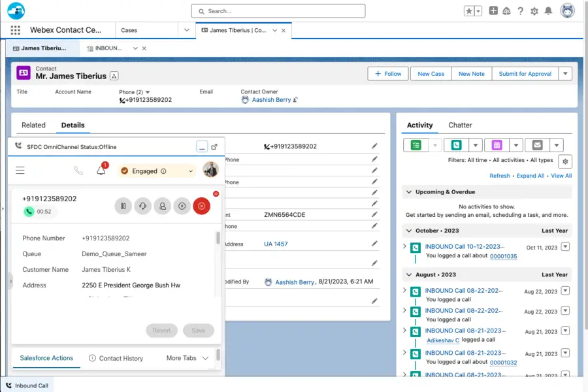Edit the UA 1457 address field pencil
588x392 pixels.
[x=374, y=244]
